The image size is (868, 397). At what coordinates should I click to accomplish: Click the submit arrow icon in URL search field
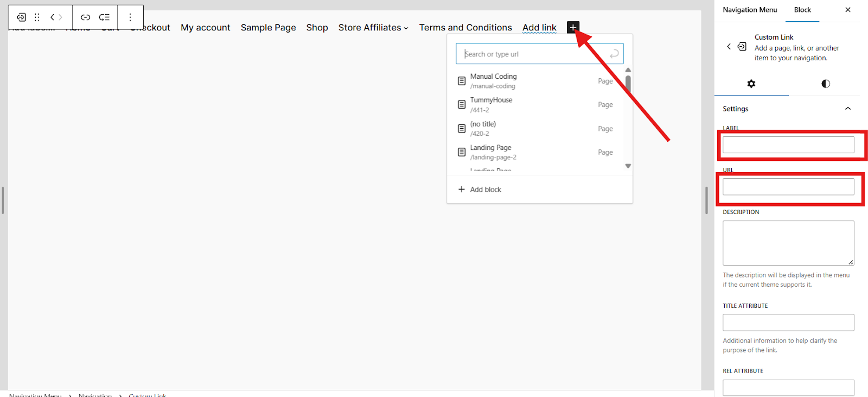pyautogui.click(x=614, y=54)
